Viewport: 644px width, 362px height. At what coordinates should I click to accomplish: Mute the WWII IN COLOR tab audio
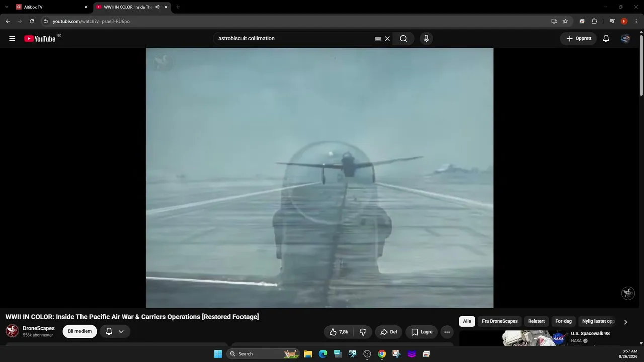coord(157,7)
